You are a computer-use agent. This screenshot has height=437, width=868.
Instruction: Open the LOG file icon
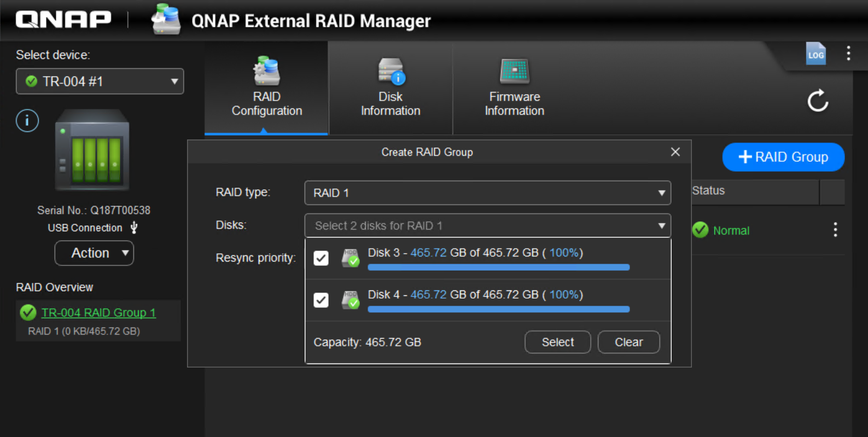point(815,54)
